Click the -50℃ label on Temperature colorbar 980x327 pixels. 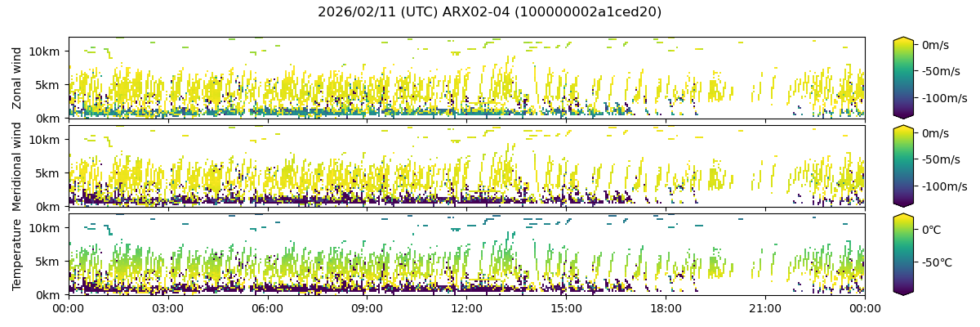click(x=938, y=263)
